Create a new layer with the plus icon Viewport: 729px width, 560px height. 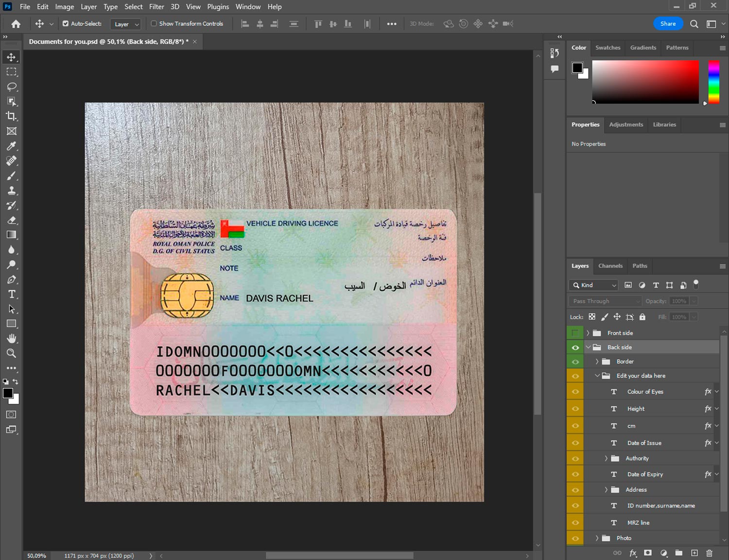point(694,553)
